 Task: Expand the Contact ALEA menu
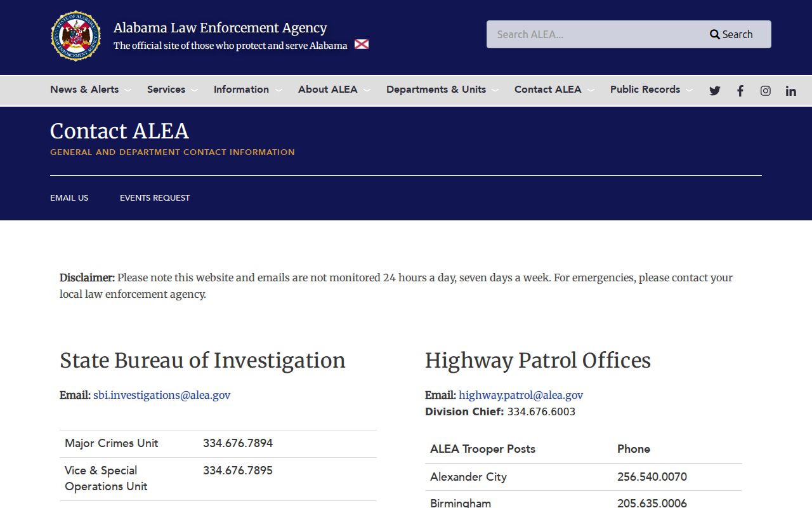[554, 90]
